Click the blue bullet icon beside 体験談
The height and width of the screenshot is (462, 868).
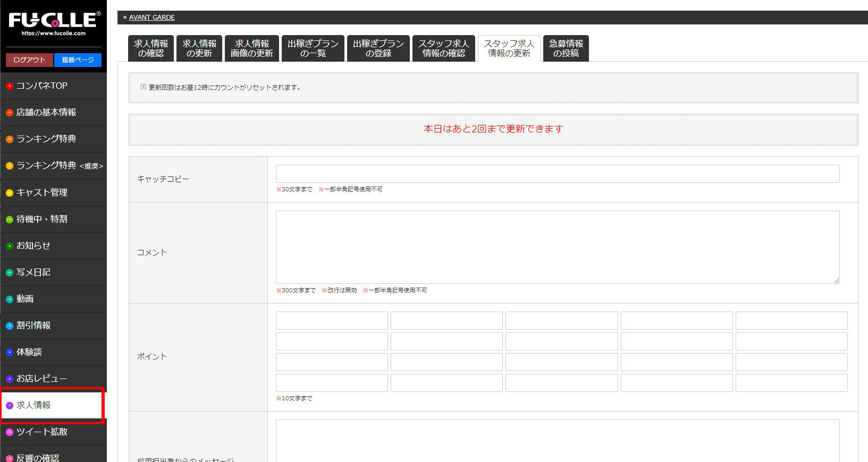pos(9,352)
